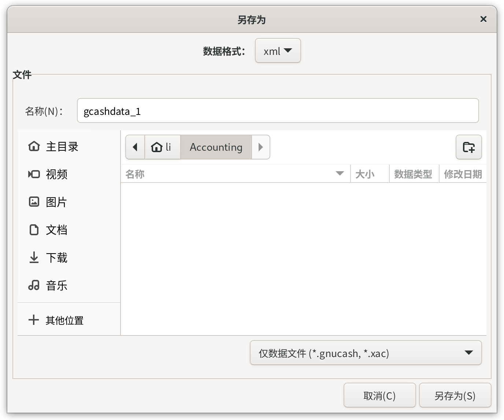
Task: Click the path bar forward arrow
Action: [x=261, y=147]
